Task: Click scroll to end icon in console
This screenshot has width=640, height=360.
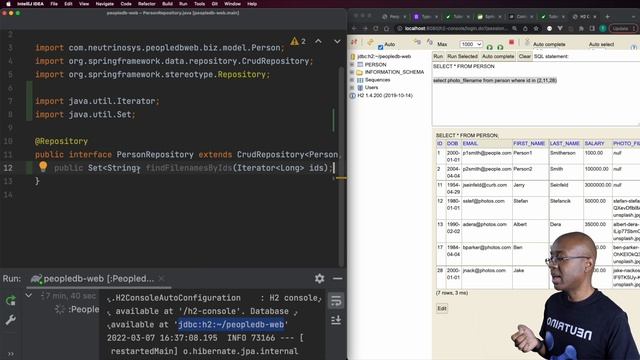Action: point(336,320)
